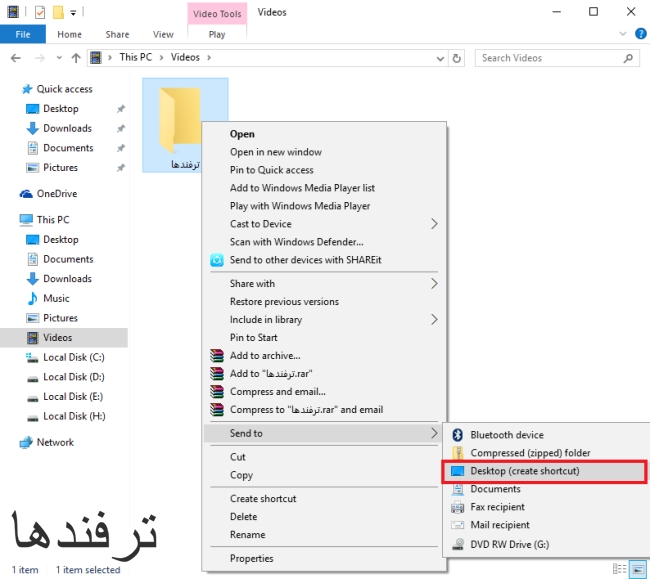The width and height of the screenshot is (650, 579).
Task: Click the Compressed (zipped) folder icon
Action: 458,453
